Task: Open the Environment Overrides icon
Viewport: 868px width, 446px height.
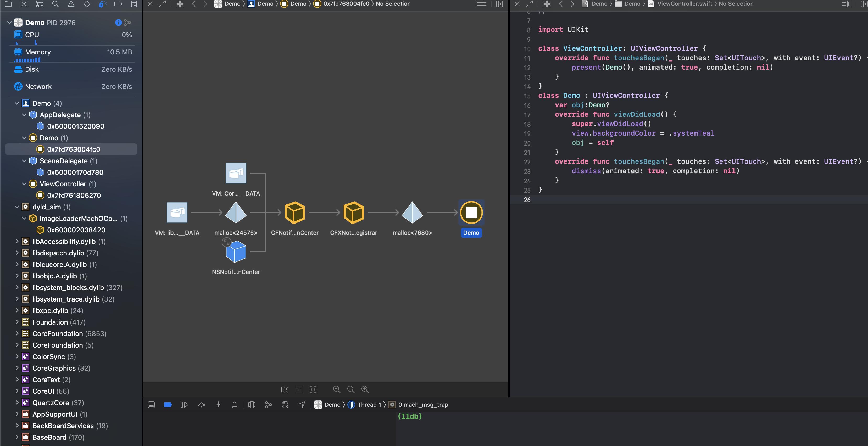Action: (x=285, y=405)
